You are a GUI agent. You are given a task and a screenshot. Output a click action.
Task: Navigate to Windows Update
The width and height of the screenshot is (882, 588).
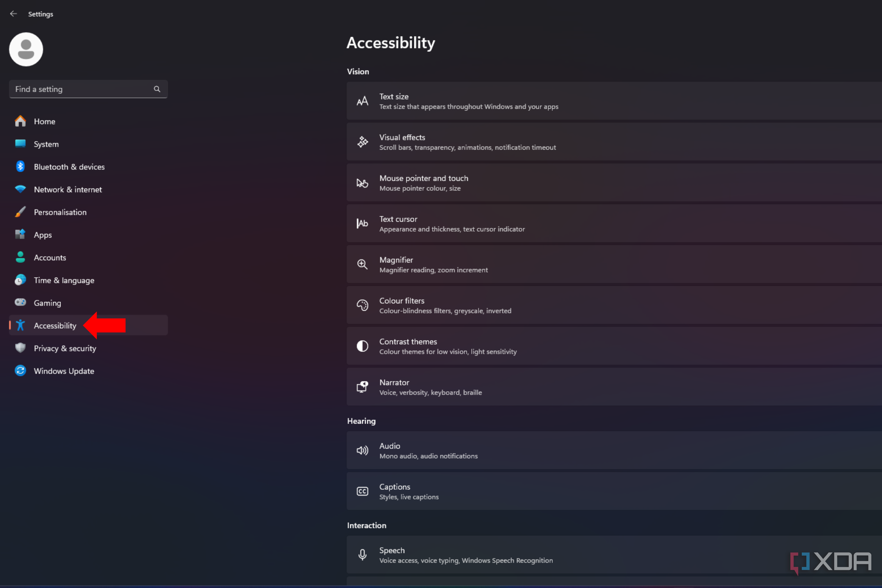pyautogui.click(x=64, y=371)
